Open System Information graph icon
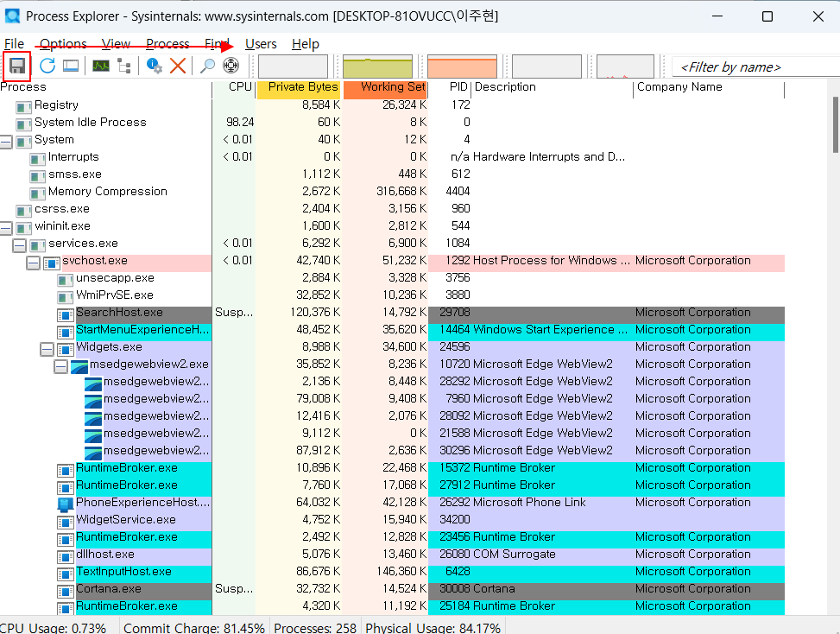Viewport: 840px width, 634px height. click(x=101, y=66)
